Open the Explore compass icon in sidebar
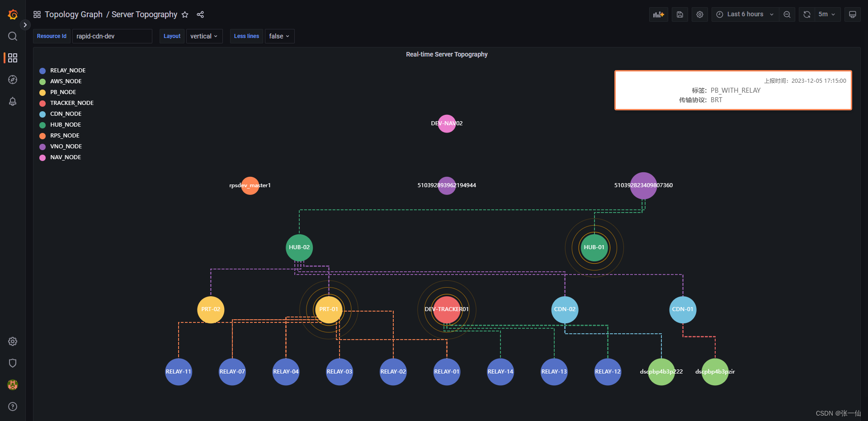 pos(12,80)
